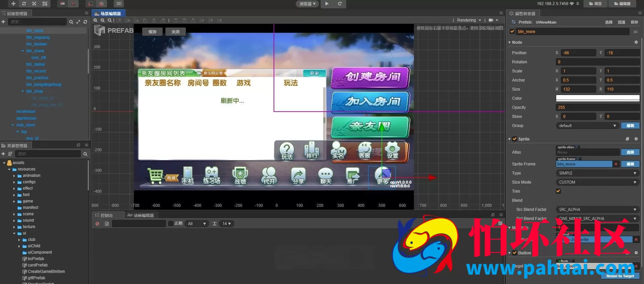The image size is (644, 284).
Task: Open the Rendering mode dropdown
Action: [x=469, y=20]
